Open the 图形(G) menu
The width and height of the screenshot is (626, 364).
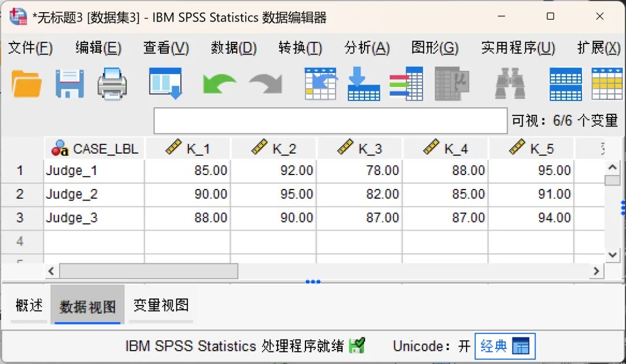point(435,48)
